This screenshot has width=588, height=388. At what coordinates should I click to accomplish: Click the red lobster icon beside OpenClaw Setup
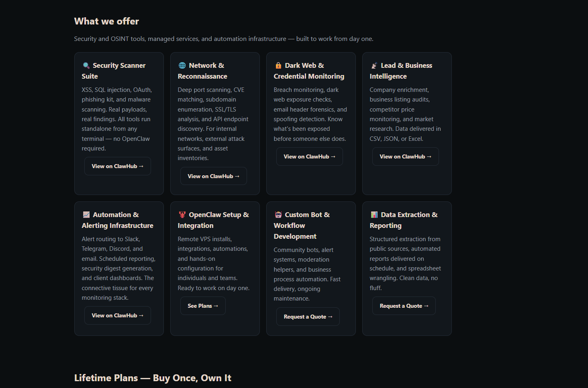pos(182,215)
